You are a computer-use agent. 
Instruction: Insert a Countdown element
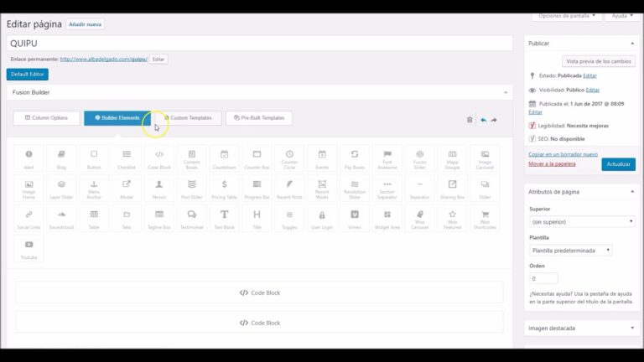(224, 158)
